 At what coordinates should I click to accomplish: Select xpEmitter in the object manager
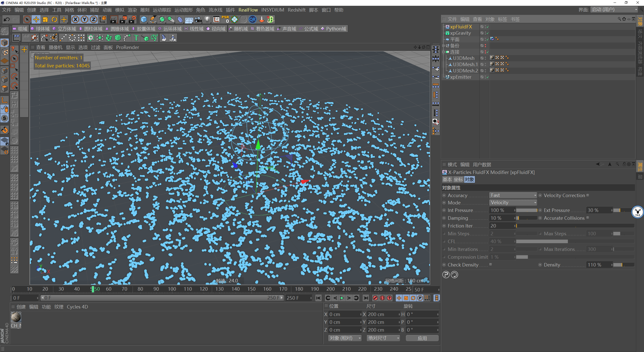(x=461, y=77)
